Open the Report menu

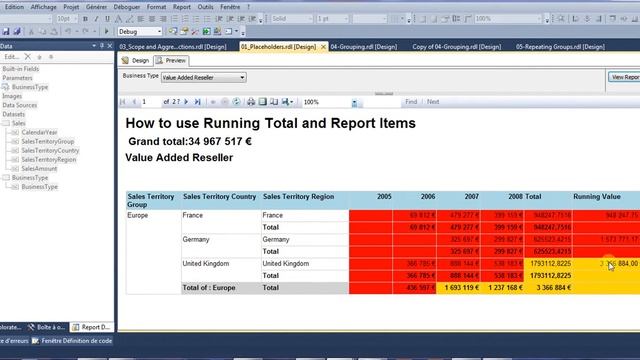182,7
